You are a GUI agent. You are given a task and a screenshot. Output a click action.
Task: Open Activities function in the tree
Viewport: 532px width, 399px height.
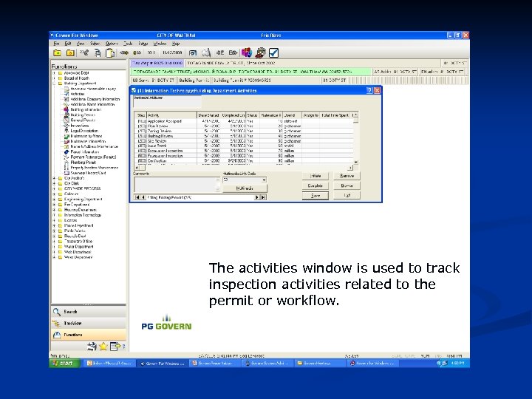pyautogui.click(x=78, y=94)
